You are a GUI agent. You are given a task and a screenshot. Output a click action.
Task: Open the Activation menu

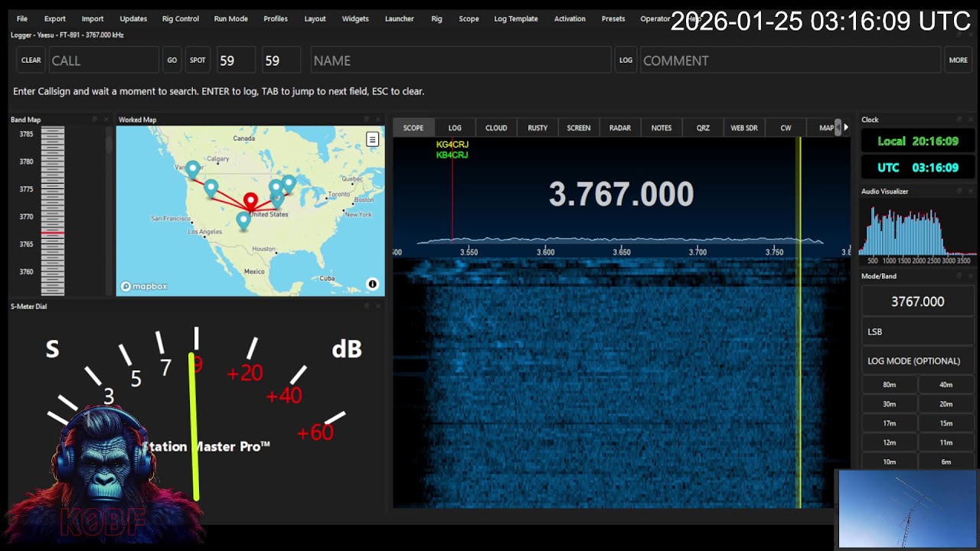(x=570, y=19)
